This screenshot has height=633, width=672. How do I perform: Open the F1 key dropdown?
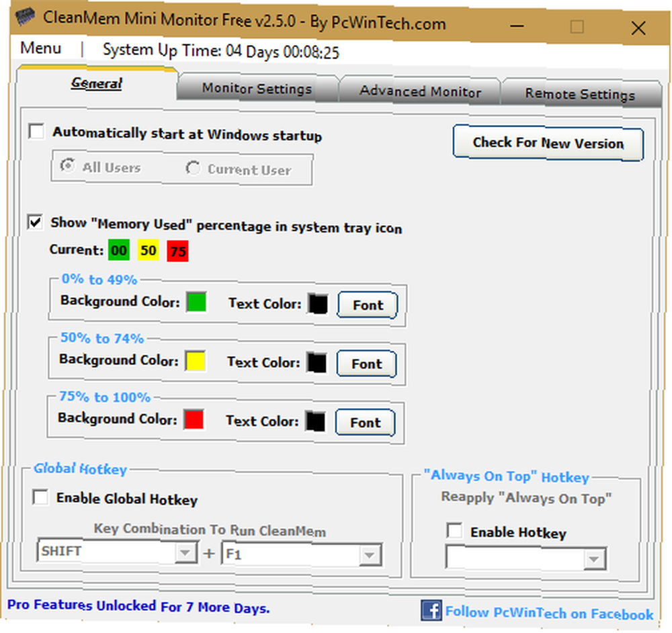pos(301,554)
